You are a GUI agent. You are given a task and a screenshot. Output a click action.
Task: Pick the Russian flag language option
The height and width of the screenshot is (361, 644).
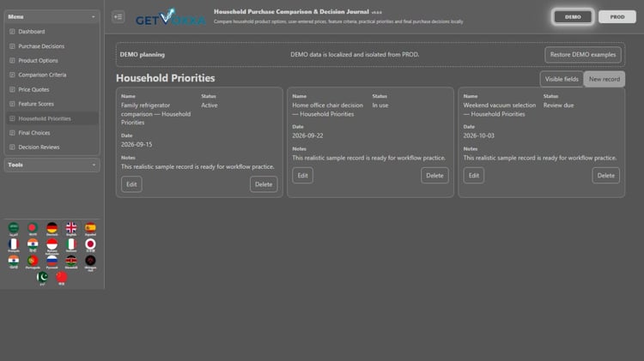tap(52, 262)
